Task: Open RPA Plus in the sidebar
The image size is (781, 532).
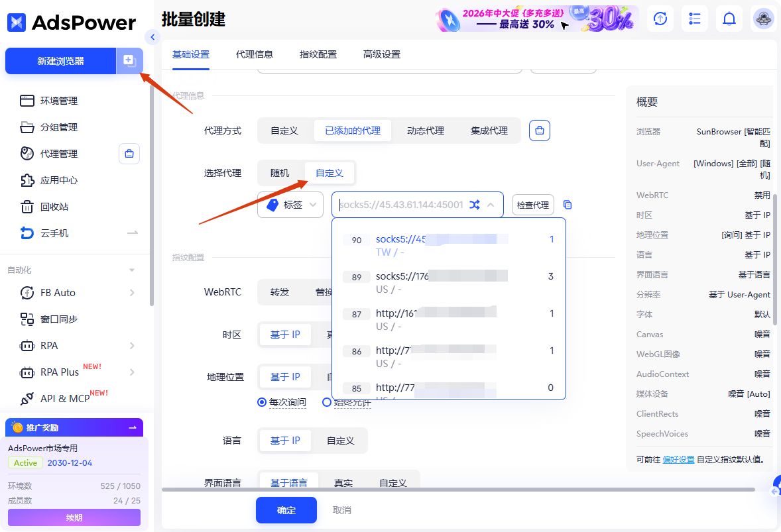Action: [x=60, y=372]
